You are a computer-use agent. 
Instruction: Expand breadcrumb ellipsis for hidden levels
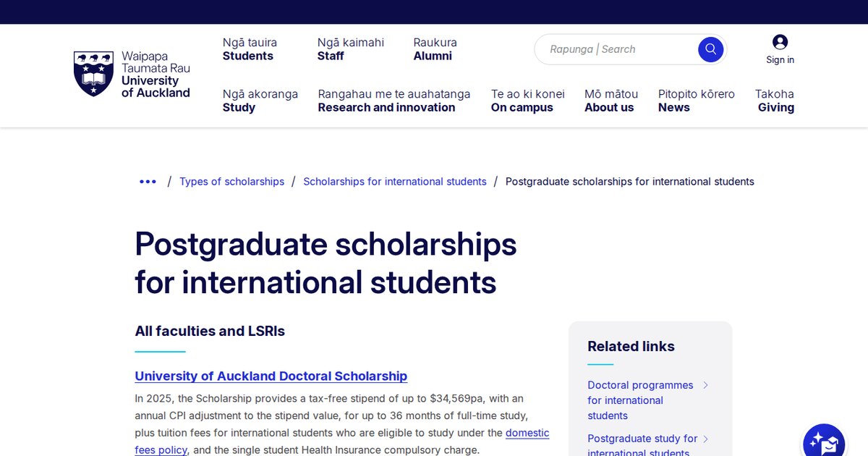148,182
